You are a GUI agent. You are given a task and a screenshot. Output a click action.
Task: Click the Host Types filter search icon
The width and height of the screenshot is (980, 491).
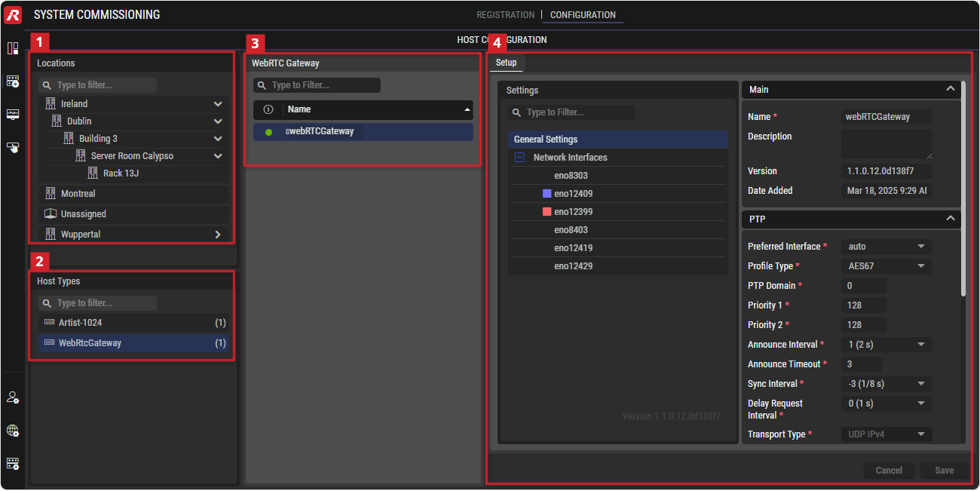47,303
